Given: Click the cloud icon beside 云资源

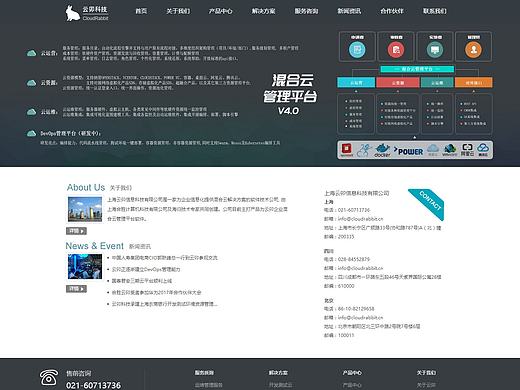Looking at the screenshot, I should click(32, 82).
